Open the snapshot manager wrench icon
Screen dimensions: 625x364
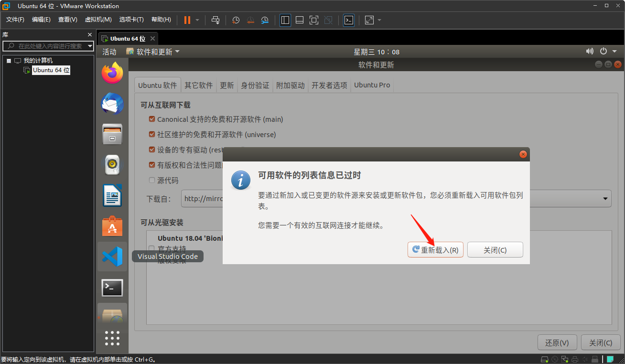(x=265, y=20)
